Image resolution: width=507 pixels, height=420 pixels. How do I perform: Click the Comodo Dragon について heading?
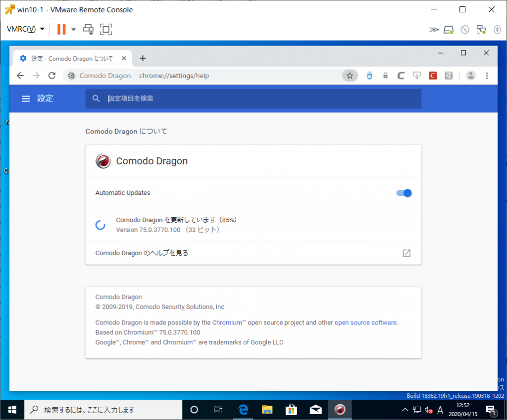click(126, 132)
